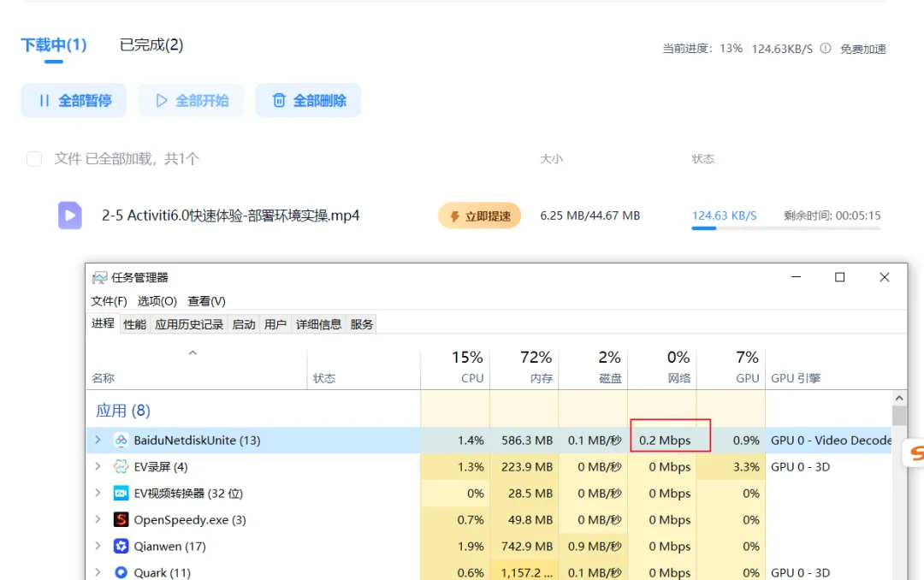924x580 pixels.
Task: Minimize the Task Manager window
Action: (x=796, y=277)
